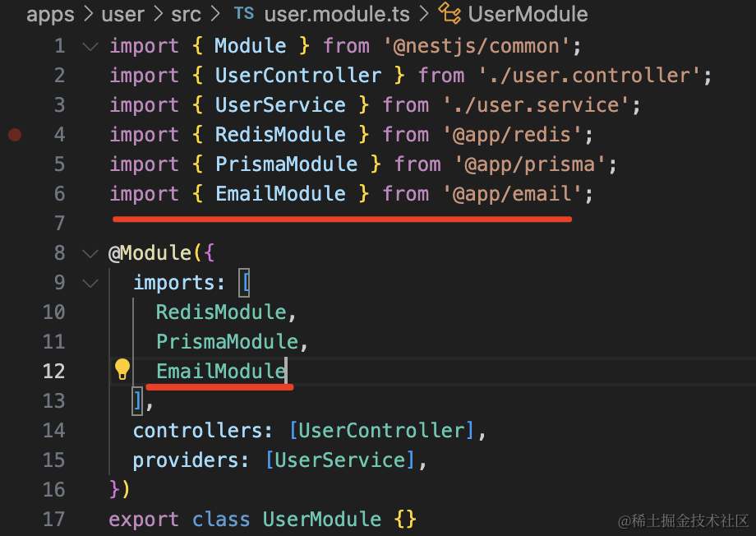Click UserService in the providers array
Screen dimensions: 756x536
tap(341, 460)
